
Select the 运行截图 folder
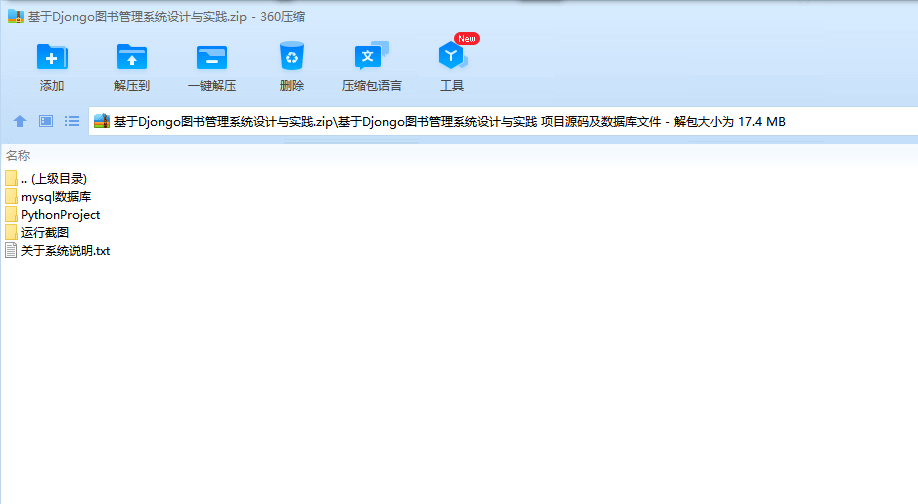tap(37, 233)
